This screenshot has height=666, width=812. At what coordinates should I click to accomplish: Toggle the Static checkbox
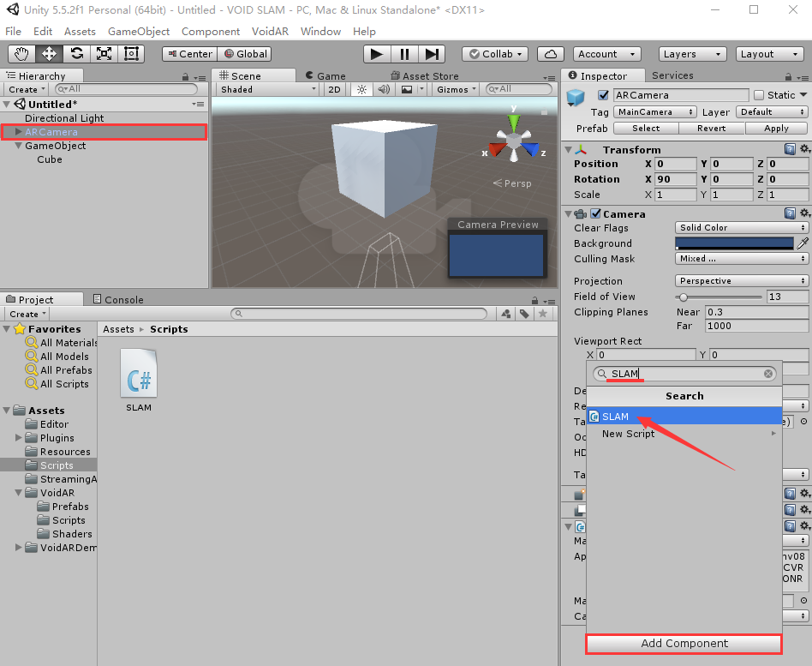tap(759, 95)
